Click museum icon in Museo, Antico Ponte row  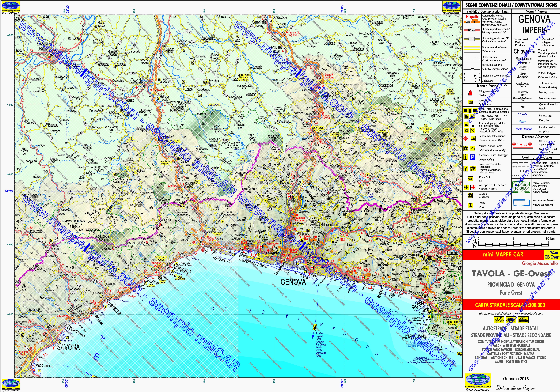coord(466,148)
